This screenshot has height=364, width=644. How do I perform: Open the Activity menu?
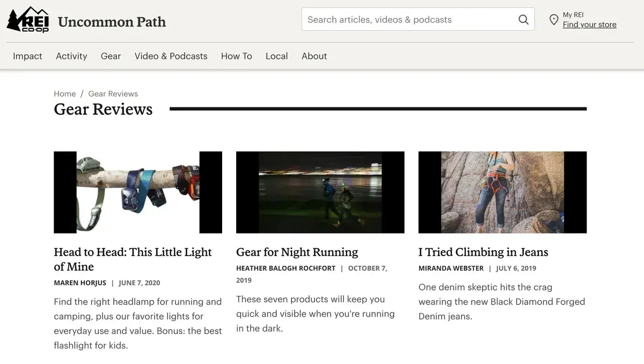click(x=71, y=56)
